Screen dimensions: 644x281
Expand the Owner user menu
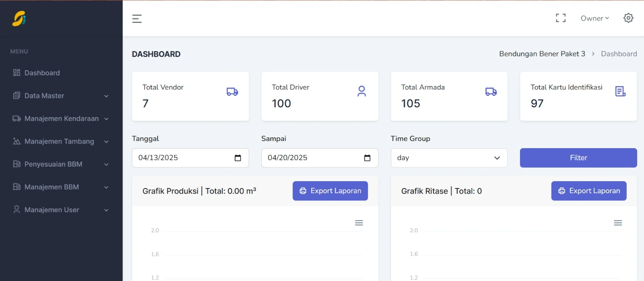[x=594, y=18]
